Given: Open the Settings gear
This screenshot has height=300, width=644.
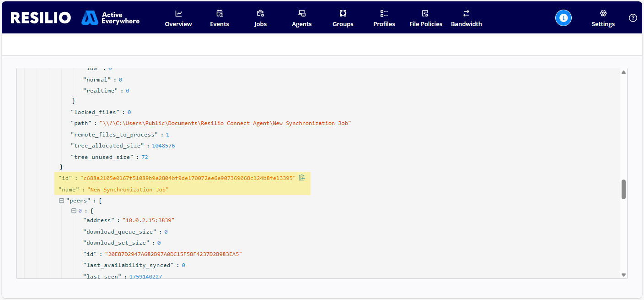Looking at the screenshot, I should point(603,14).
